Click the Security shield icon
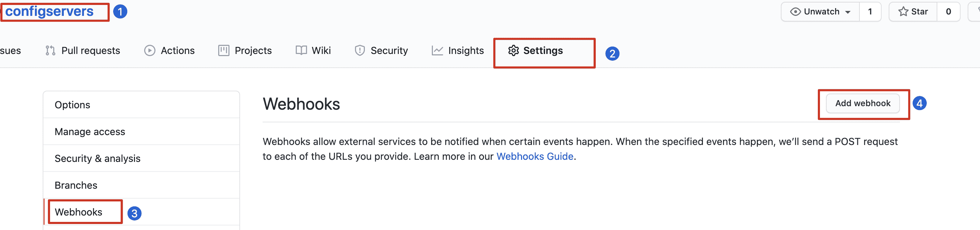The width and height of the screenshot is (980, 230). coord(360,51)
